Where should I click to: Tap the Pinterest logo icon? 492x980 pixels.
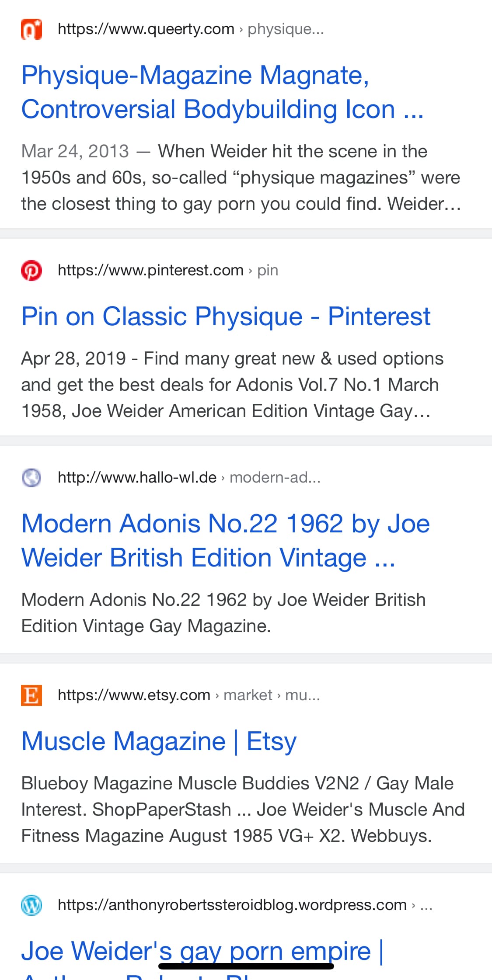pyautogui.click(x=31, y=271)
